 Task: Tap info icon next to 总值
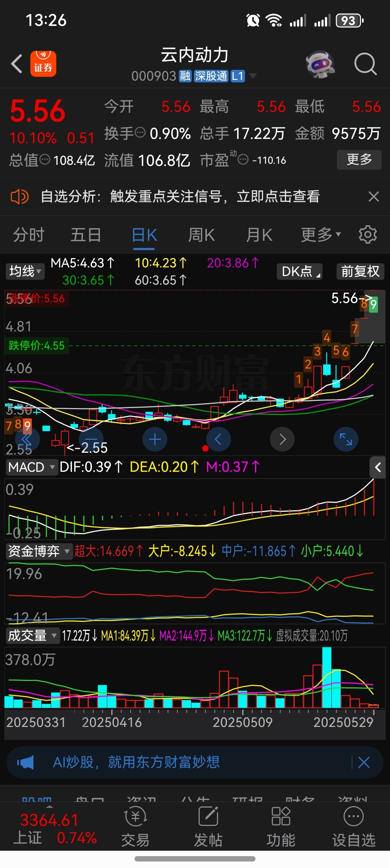click(x=45, y=159)
